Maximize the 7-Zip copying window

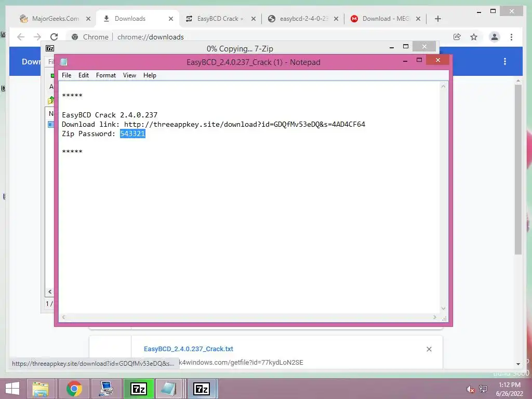coord(406,46)
